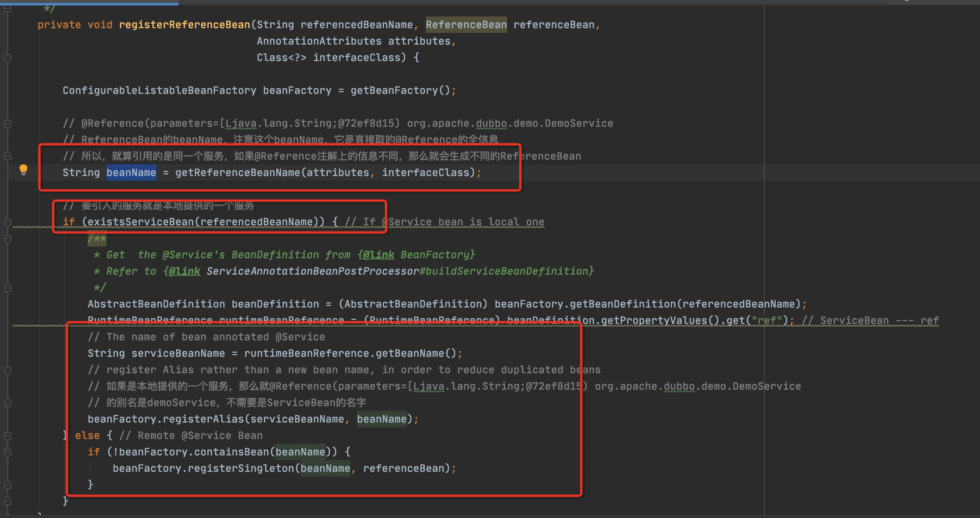Click the "ref" string literal

point(767,320)
